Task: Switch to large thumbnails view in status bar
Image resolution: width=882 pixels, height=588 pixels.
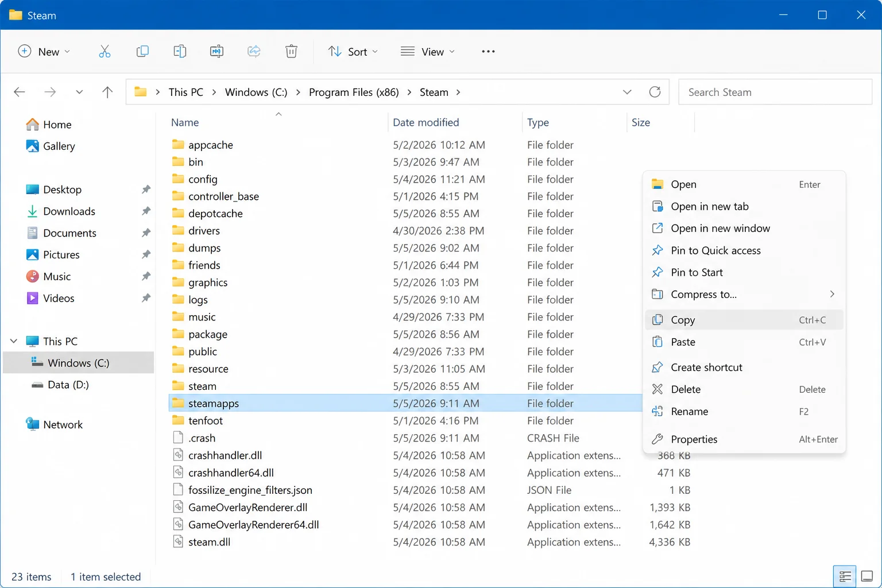Action: (867, 576)
